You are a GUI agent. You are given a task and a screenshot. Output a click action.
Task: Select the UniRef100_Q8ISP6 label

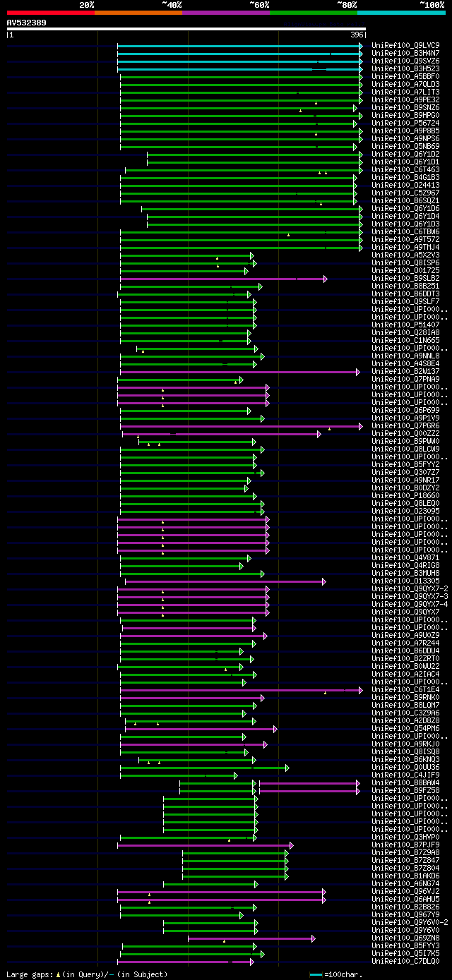coord(405,262)
